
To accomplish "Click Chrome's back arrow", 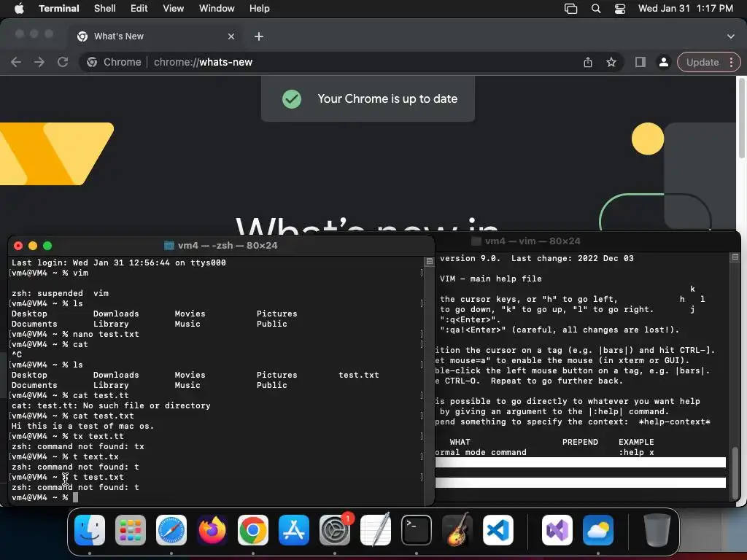I will point(16,62).
